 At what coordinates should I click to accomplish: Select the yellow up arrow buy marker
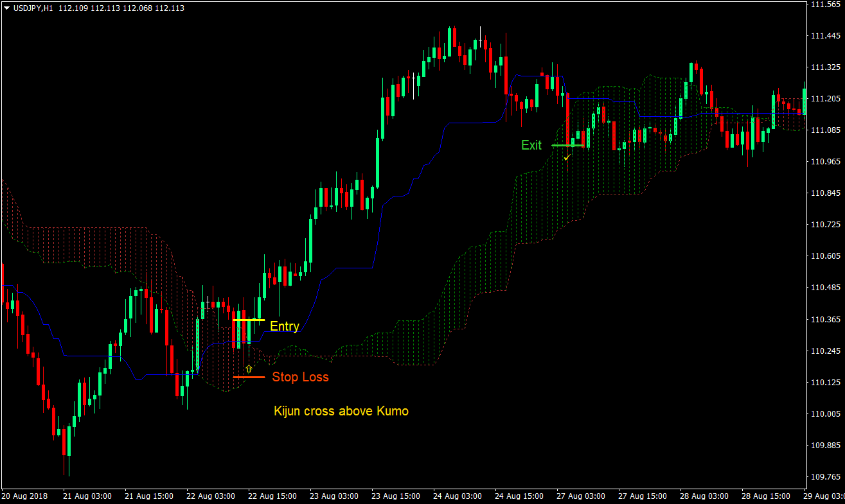click(249, 368)
